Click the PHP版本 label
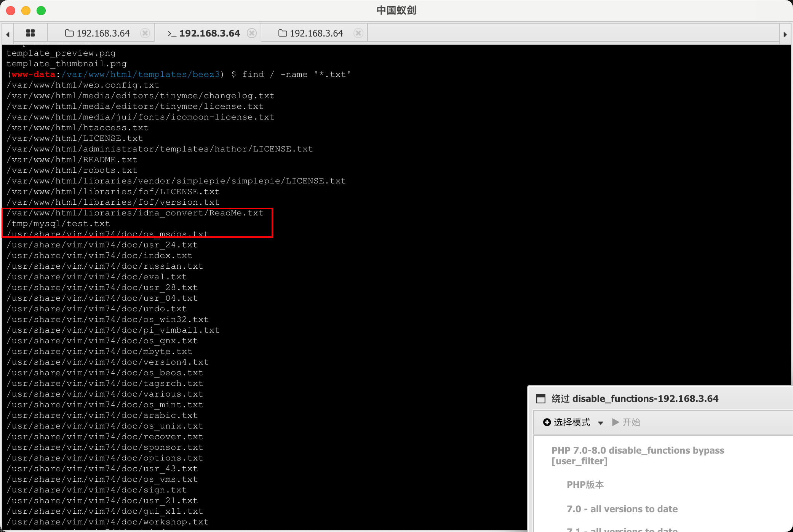Screen dimensions: 793x532 [x=585, y=485]
